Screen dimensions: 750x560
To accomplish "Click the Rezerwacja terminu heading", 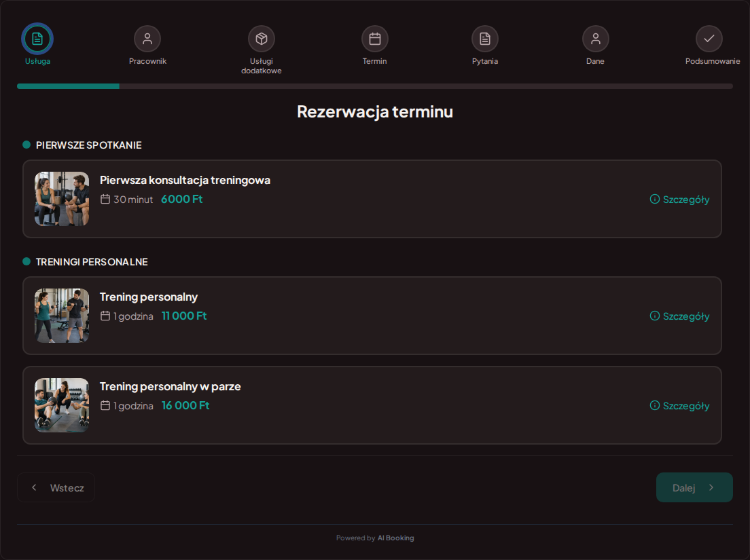I will click(375, 111).
